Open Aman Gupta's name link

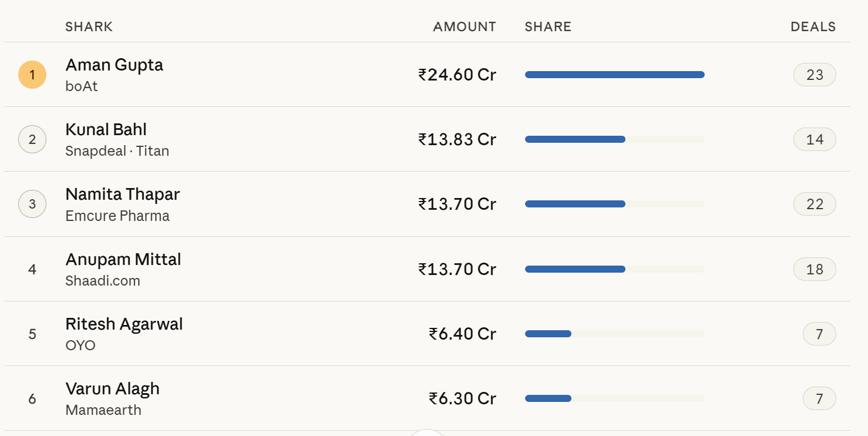point(115,65)
